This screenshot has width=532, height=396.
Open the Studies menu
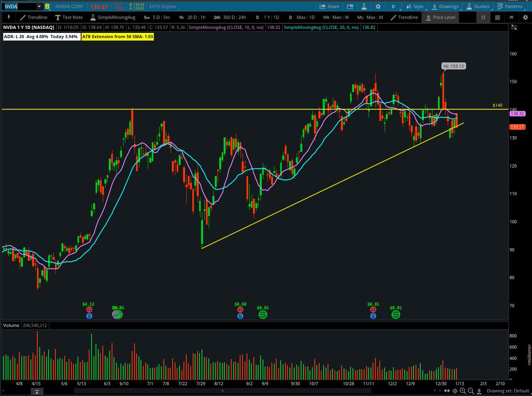click(x=478, y=7)
